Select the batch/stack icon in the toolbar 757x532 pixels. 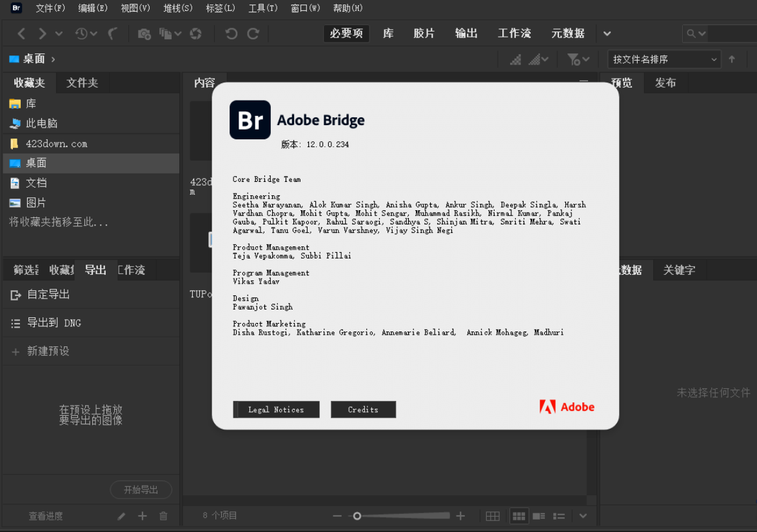click(165, 33)
